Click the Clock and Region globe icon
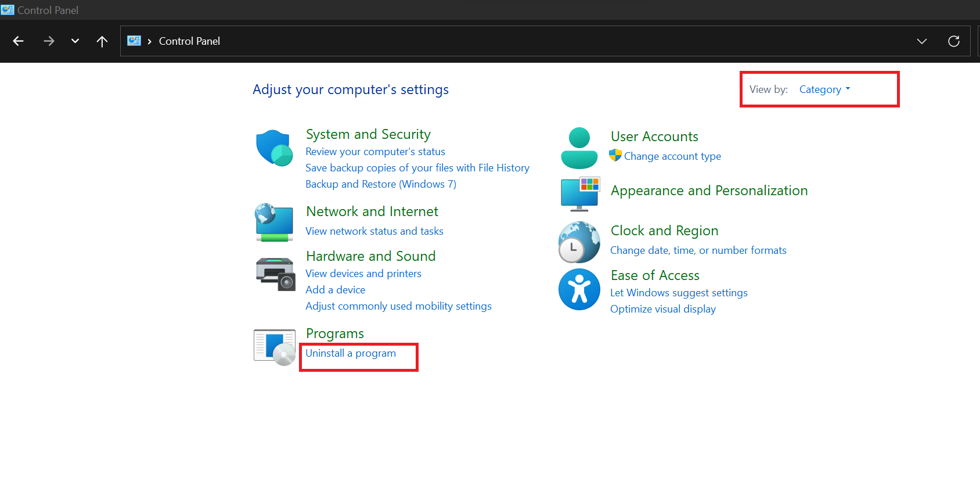This screenshot has height=481, width=980. click(x=579, y=242)
